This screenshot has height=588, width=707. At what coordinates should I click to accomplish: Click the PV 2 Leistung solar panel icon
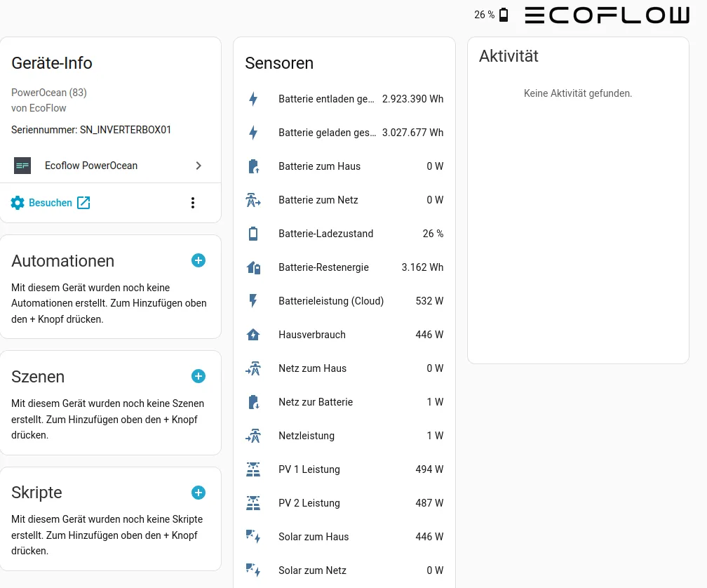253,503
